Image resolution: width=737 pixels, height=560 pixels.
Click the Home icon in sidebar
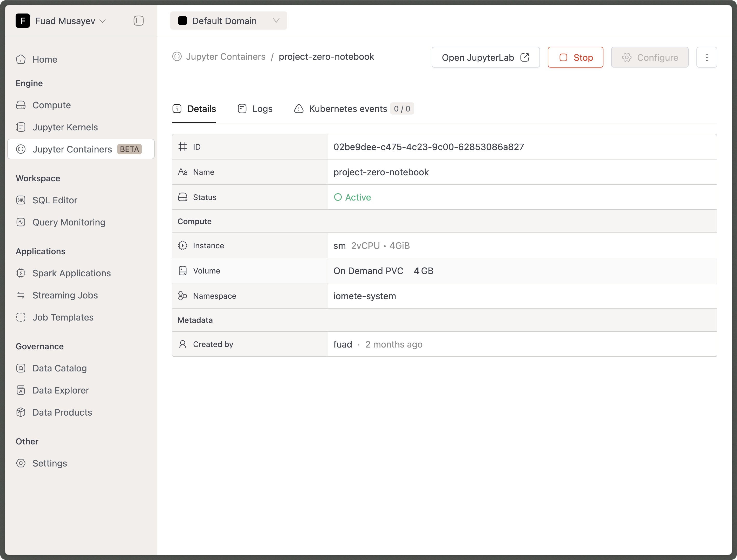tap(21, 59)
